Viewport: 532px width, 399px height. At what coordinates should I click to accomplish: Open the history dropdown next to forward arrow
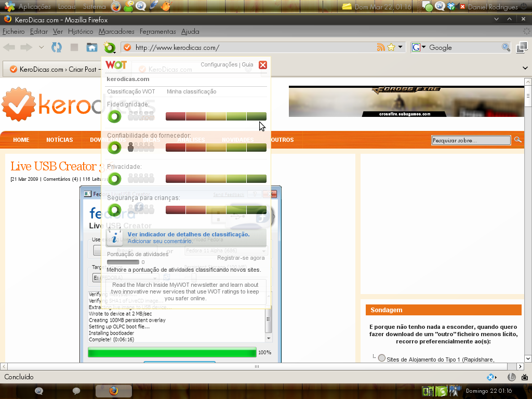click(x=42, y=47)
